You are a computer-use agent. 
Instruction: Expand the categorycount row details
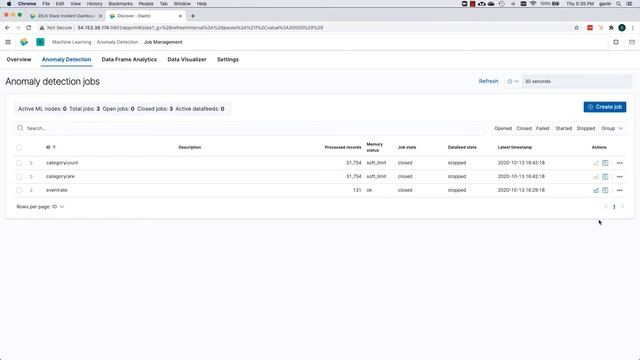pyautogui.click(x=31, y=163)
